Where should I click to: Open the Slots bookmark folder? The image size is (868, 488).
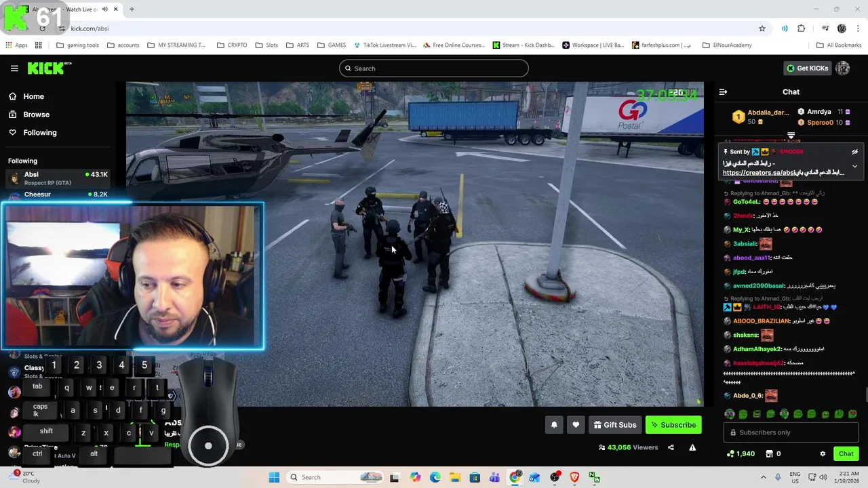pos(267,45)
